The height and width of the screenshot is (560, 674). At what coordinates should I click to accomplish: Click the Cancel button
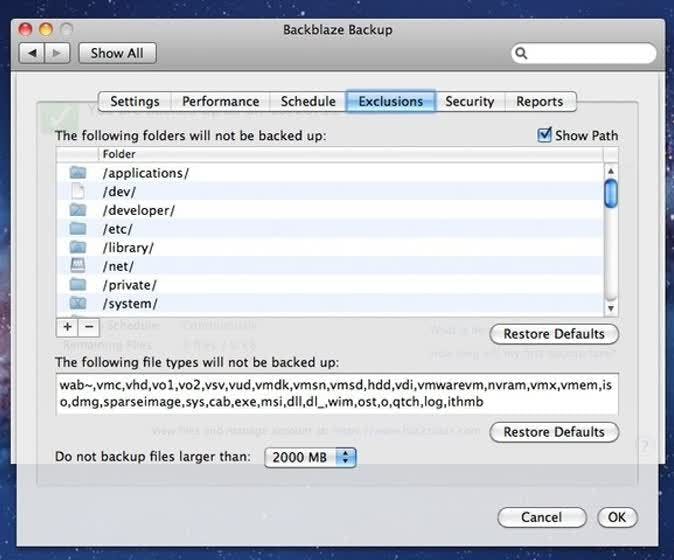click(x=542, y=517)
